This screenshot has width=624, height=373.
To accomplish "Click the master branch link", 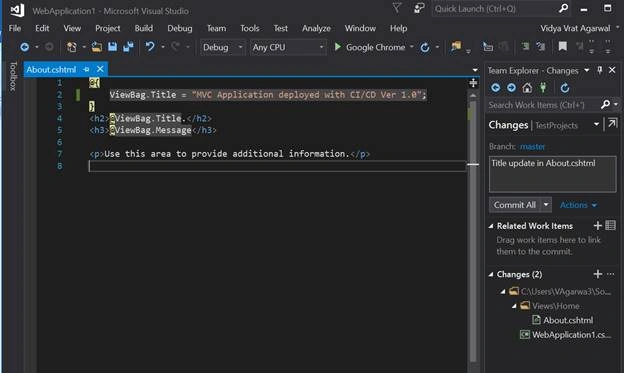I will click(x=532, y=146).
